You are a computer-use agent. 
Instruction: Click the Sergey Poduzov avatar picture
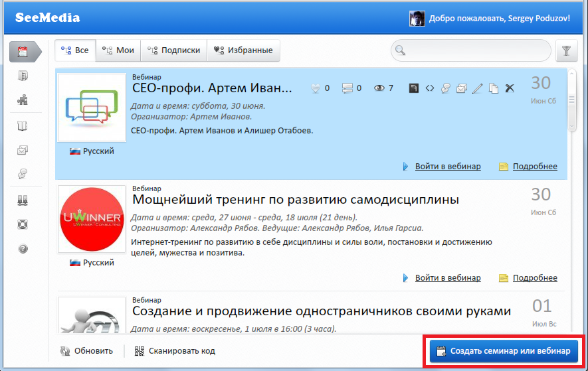point(417,19)
